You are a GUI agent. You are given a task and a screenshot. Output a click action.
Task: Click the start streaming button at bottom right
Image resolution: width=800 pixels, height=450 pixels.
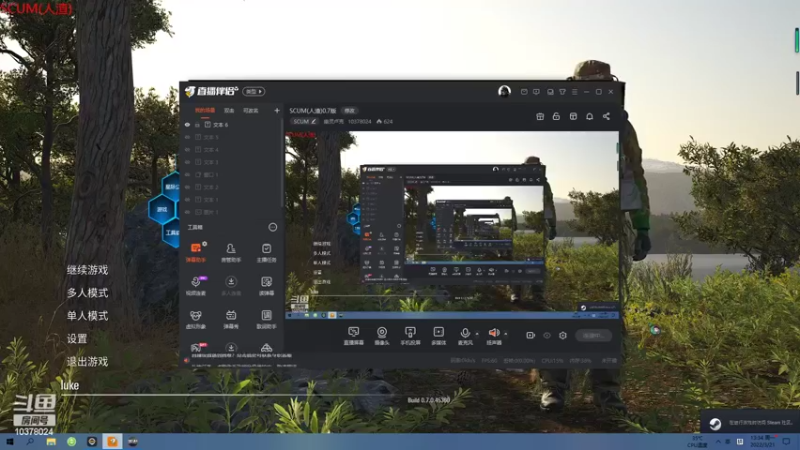click(x=593, y=335)
